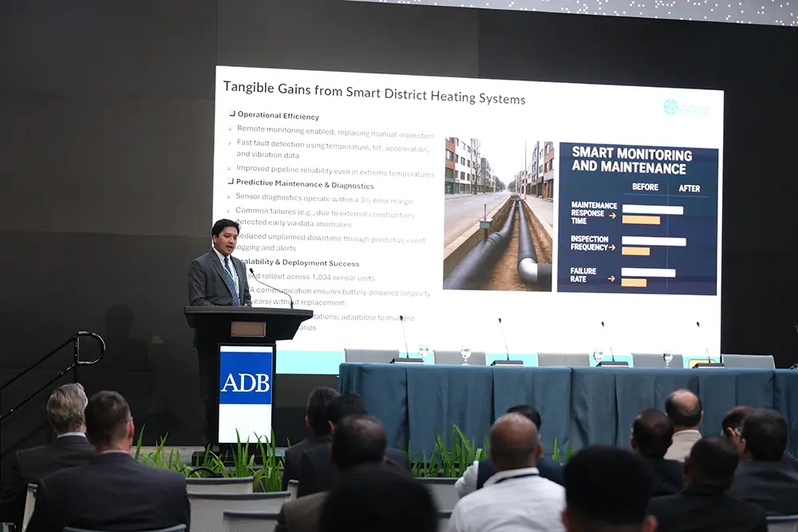
Task: Click the 'BEFORE' column label
Action: point(645,187)
